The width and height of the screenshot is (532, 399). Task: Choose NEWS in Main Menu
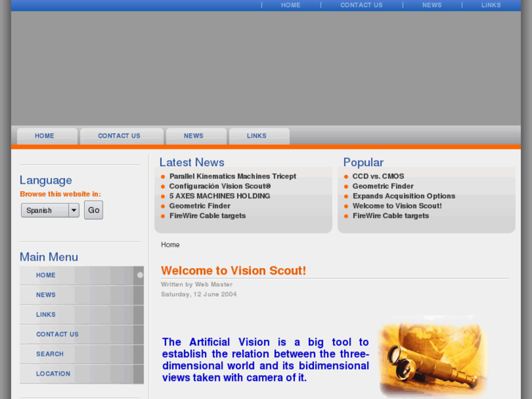[x=82, y=295]
